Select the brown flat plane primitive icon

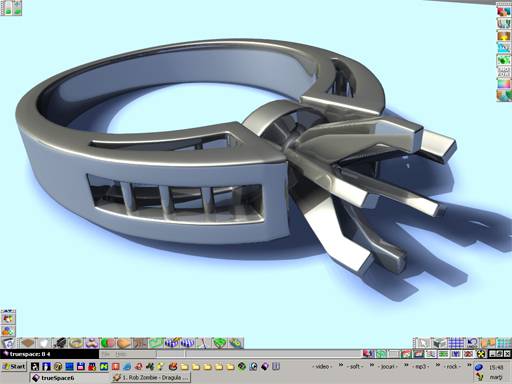click(28, 343)
